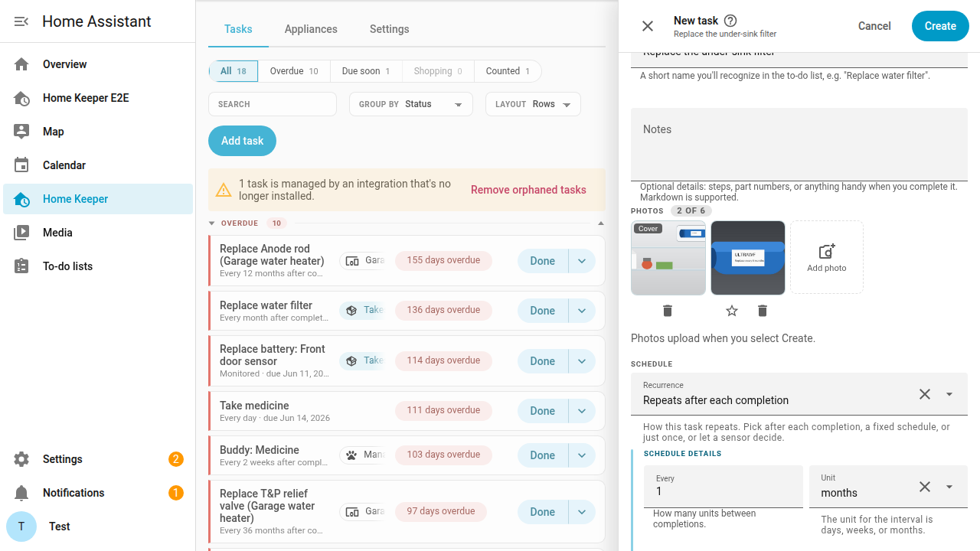
Task: Open the Unit months dropdown arrow
Action: point(949,487)
